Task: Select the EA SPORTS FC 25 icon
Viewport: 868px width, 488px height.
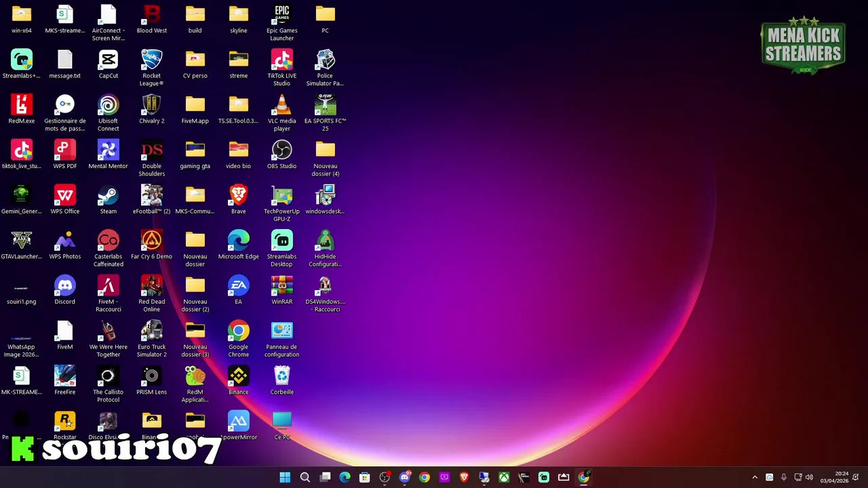Action: tap(325, 113)
